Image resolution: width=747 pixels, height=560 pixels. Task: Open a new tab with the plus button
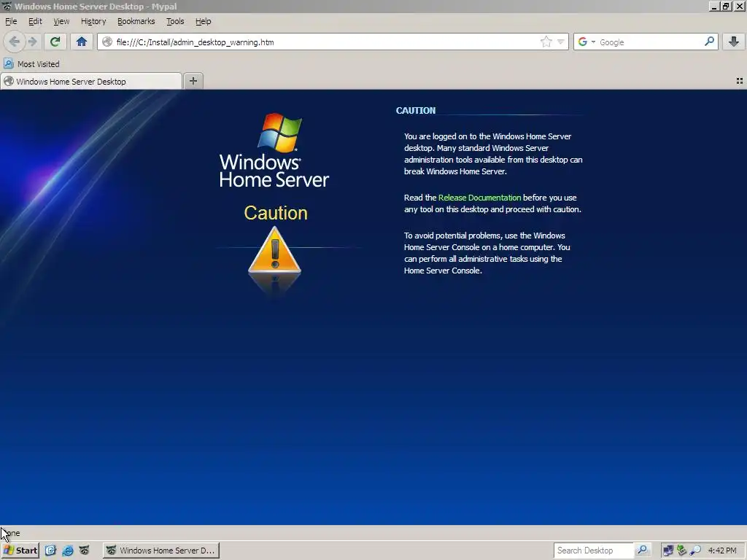click(193, 81)
